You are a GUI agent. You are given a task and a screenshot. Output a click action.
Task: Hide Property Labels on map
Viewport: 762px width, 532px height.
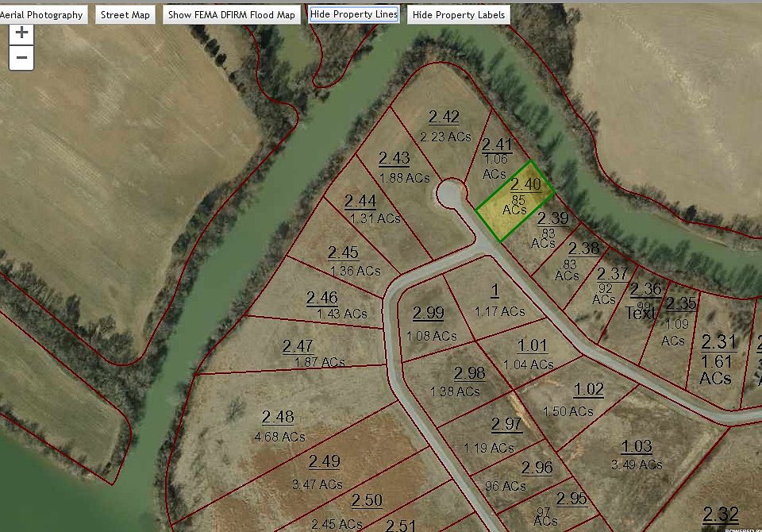coord(458,15)
